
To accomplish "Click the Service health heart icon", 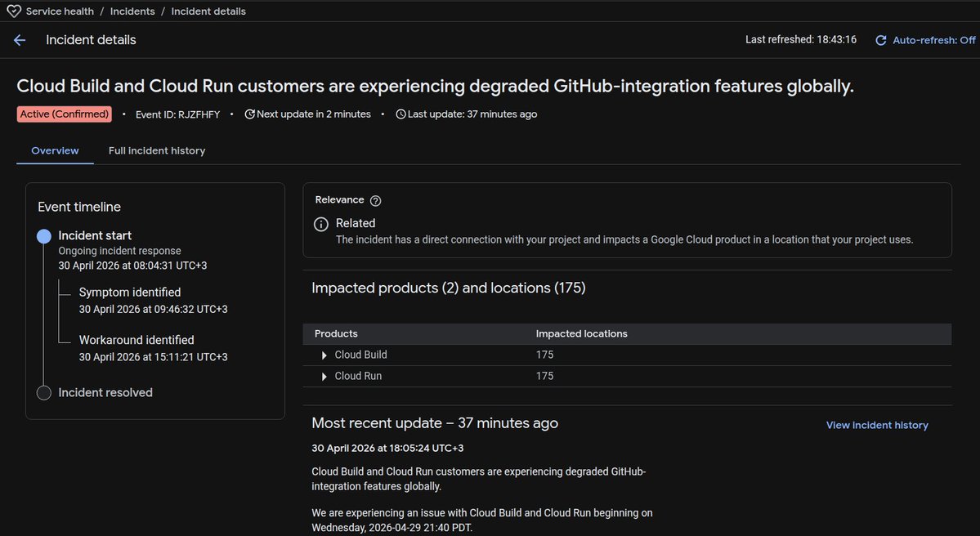I will [x=14, y=11].
